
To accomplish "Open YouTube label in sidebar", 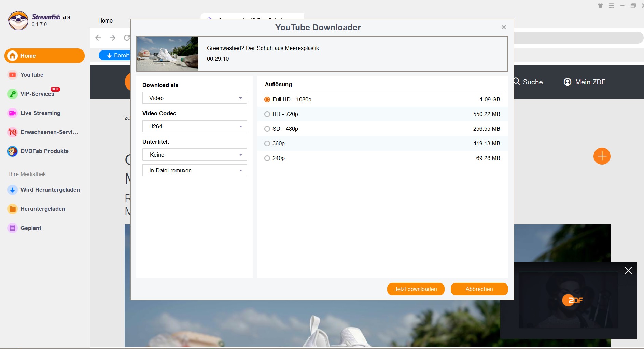I will (x=32, y=75).
